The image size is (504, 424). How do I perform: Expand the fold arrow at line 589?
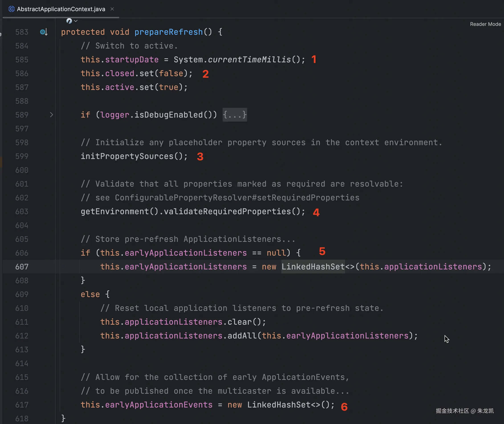tap(51, 115)
